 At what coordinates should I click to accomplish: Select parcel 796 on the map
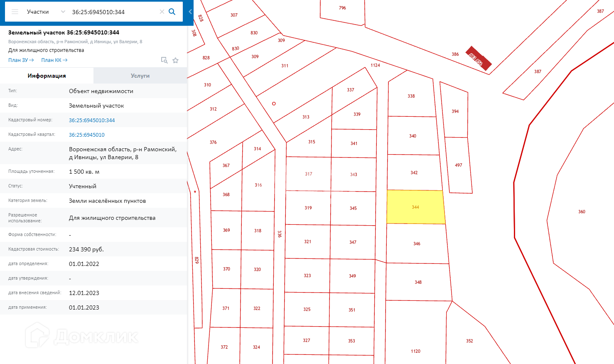tap(342, 8)
